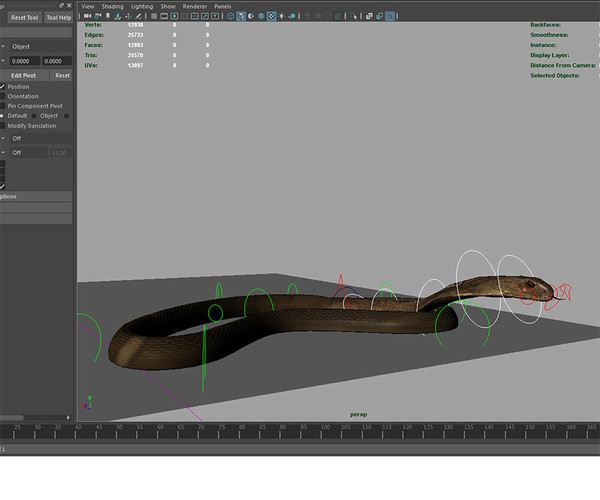Switch to Wireframe display icon
Screen dimensions: 600x500
point(231,16)
